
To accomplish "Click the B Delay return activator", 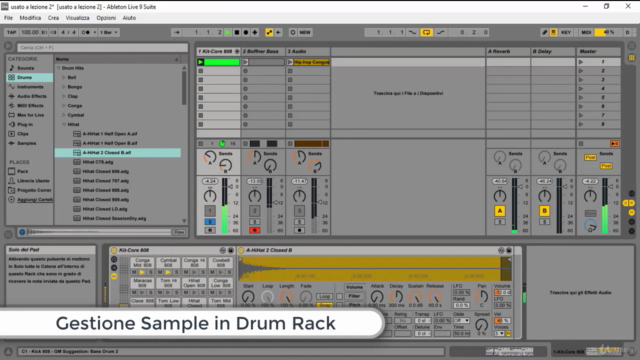I will tap(544, 211).
